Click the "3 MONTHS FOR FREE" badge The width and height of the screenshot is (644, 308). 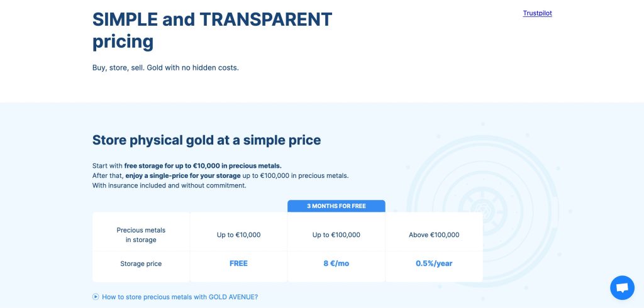[x=336, y=206]
